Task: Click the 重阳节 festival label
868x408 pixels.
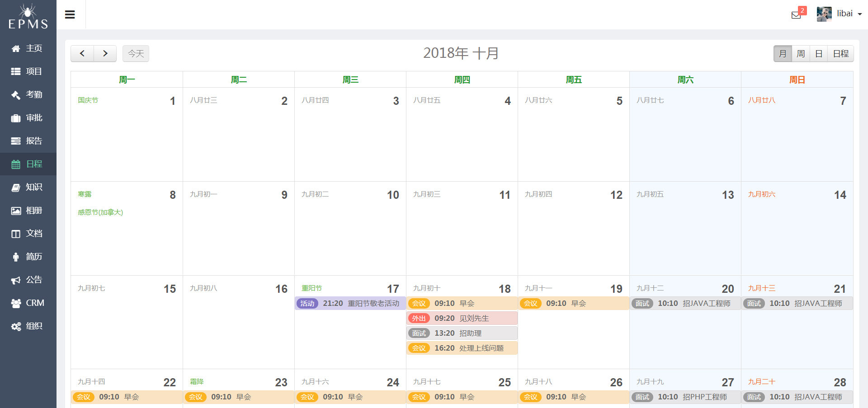Action: tap(311, 288)
